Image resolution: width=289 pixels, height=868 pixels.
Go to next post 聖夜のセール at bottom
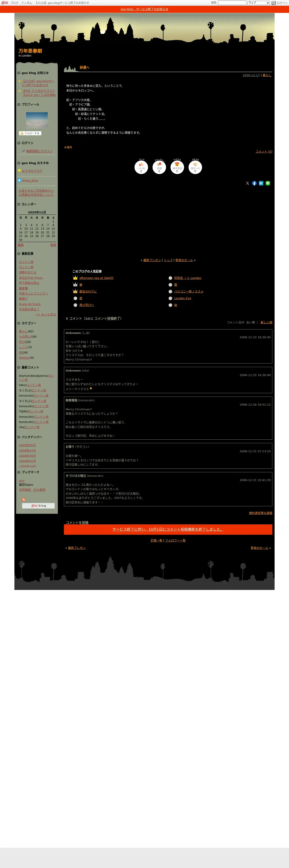click(259, 548)
